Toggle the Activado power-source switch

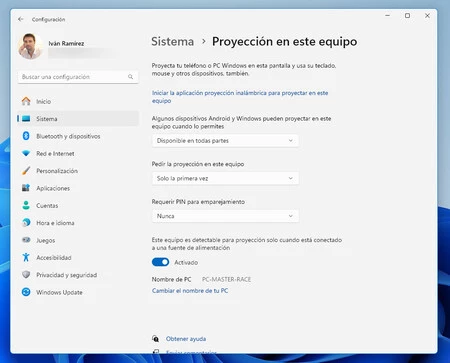point(160,262)
